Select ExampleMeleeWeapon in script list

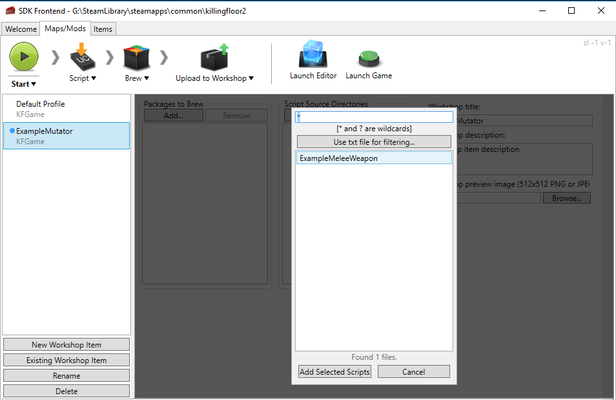pyautogui.click(x=374, y=158)
